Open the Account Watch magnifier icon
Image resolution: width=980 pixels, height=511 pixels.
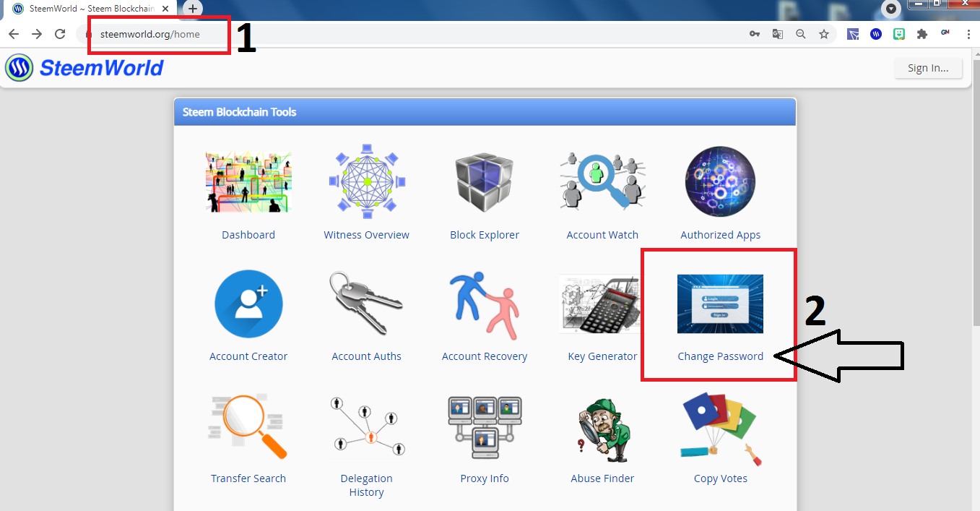pyautogui.click(x=602, y=182)
